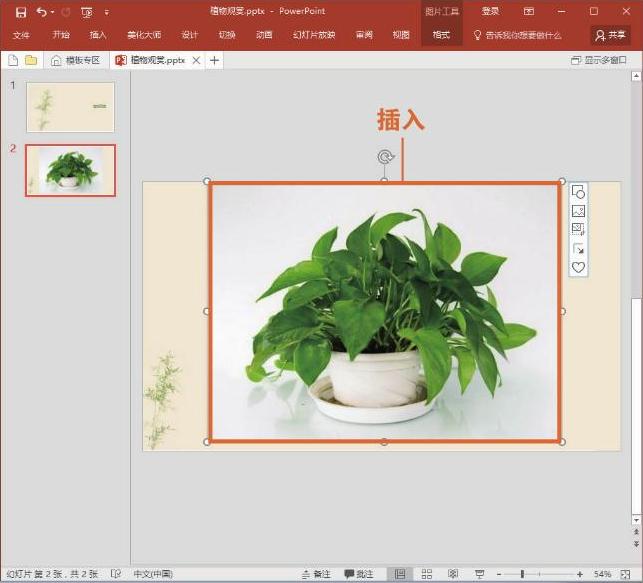The image size is (643, 583).
Task: Open ribbon display options icon
Action: (x=529, y=11)
